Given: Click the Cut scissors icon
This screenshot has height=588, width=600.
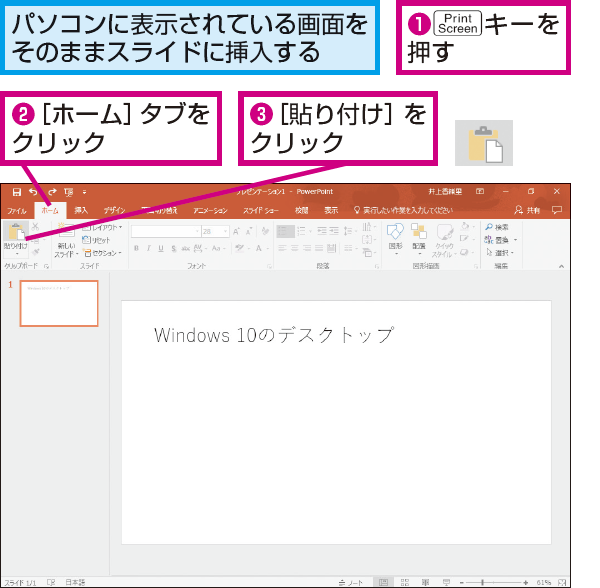Looking at the screenshot, I should [35, 227].
